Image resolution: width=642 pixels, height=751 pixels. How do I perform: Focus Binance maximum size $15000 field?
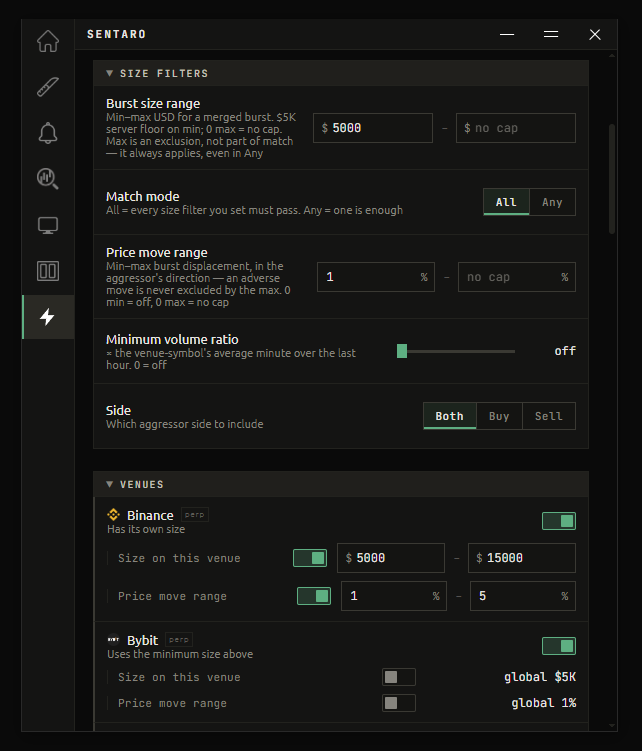(x=522, y=558)
